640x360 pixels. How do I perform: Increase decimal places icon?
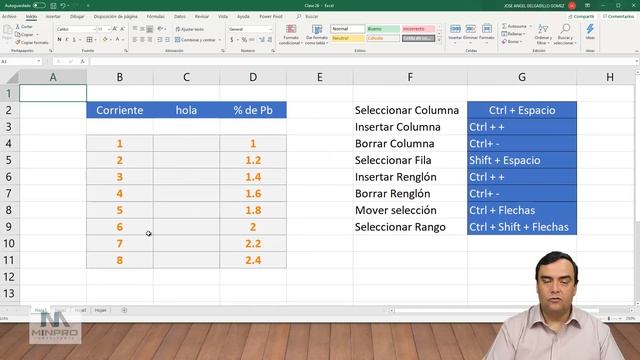[x=262, y=40]
